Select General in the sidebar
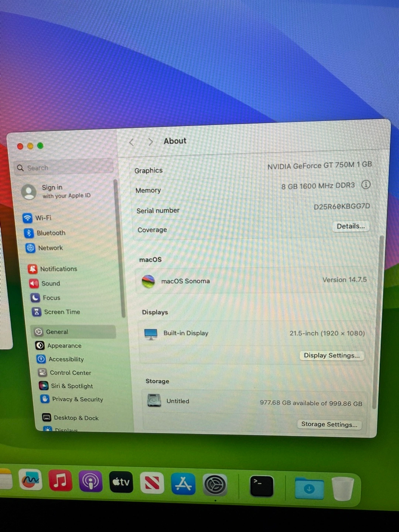 tap(74, 332)
